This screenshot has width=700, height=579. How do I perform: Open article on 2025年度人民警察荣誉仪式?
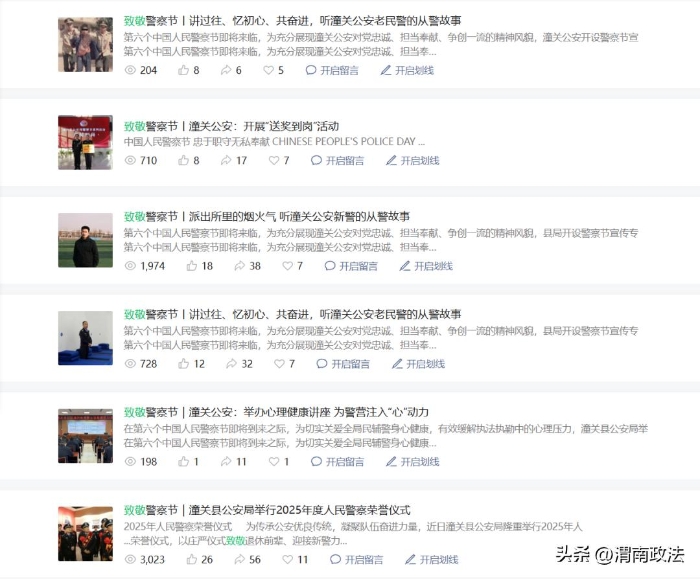(x=267, y=510)
